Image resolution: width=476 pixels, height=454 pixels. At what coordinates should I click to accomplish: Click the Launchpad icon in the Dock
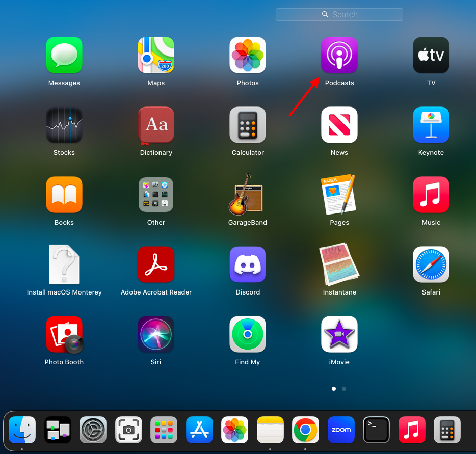tap(164, 430)
